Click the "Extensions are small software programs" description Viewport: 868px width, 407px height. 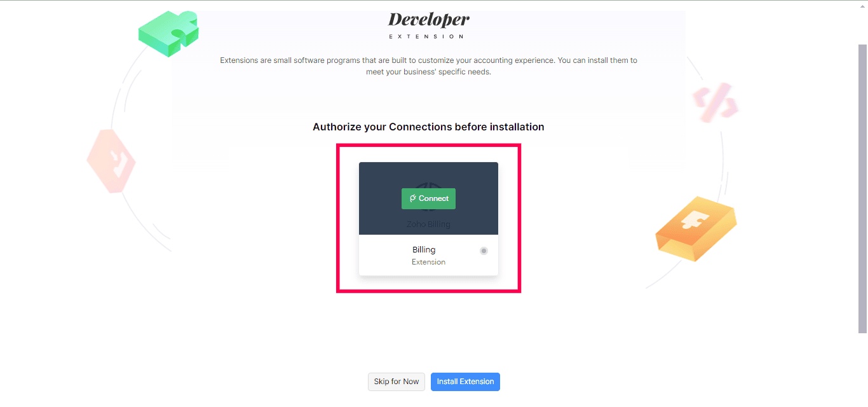click(x=429, y=66)
